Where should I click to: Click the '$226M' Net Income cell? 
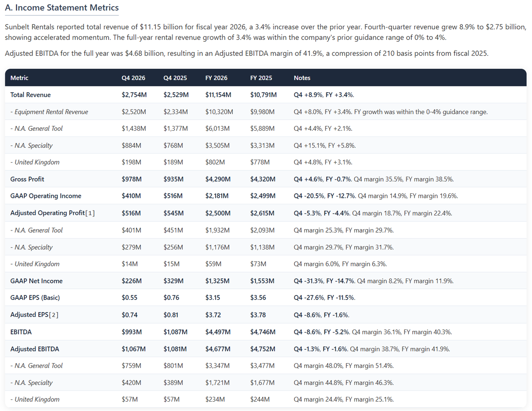[x=132, y=281]
